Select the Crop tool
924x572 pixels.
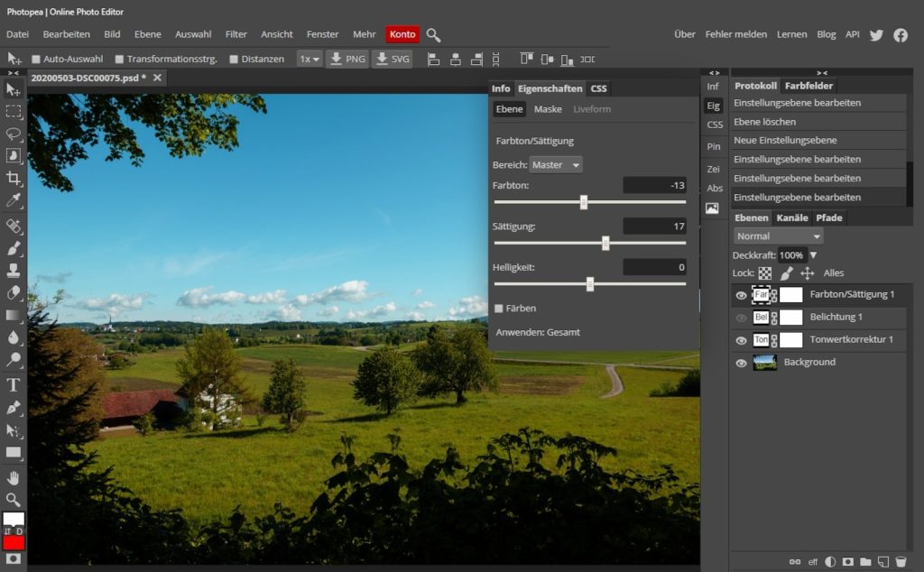coord(14,178)
